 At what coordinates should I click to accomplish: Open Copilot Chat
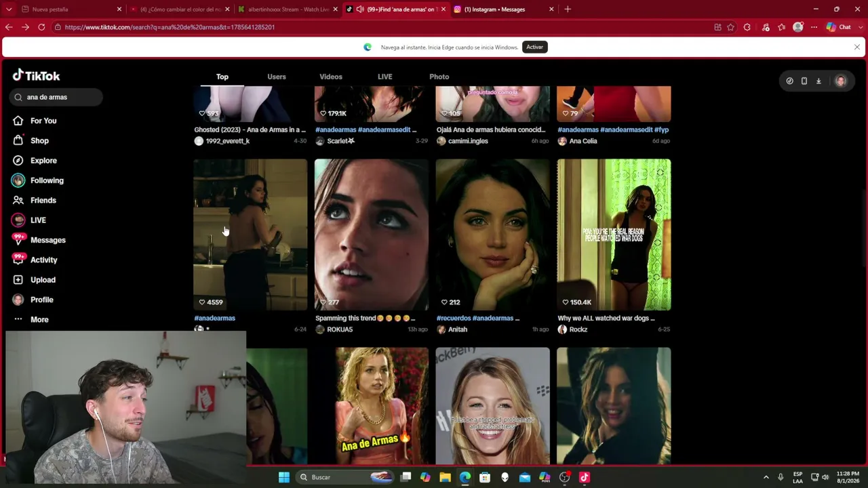[839, 27]
